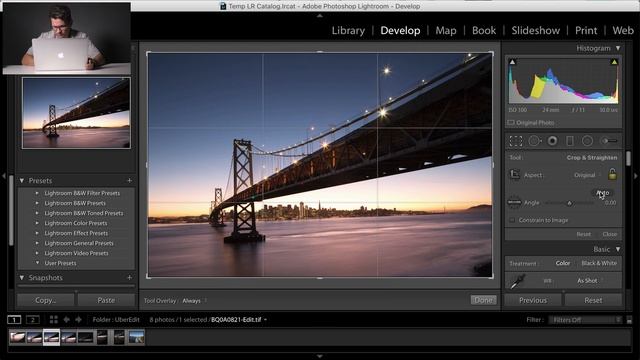The image size is (640, 360).
Task: Open second window display 2
Action: 33,320
